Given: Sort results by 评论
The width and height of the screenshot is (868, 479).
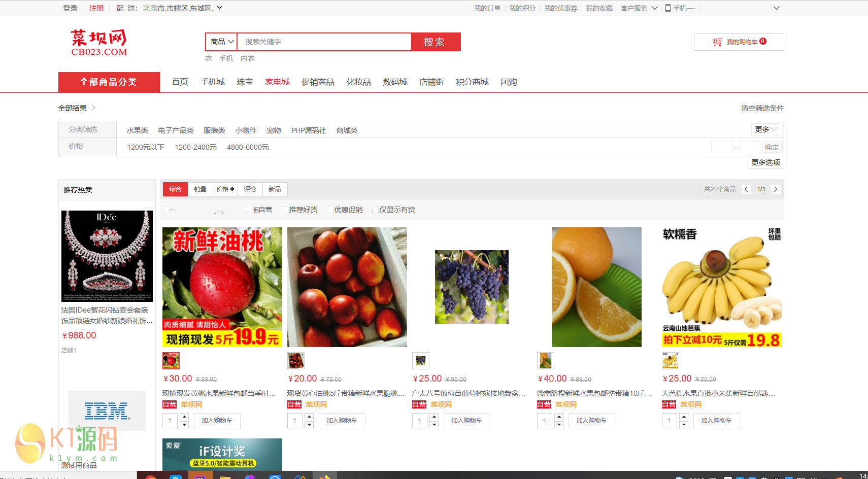Looking at the screenshot, I should [x=250, y=189].
